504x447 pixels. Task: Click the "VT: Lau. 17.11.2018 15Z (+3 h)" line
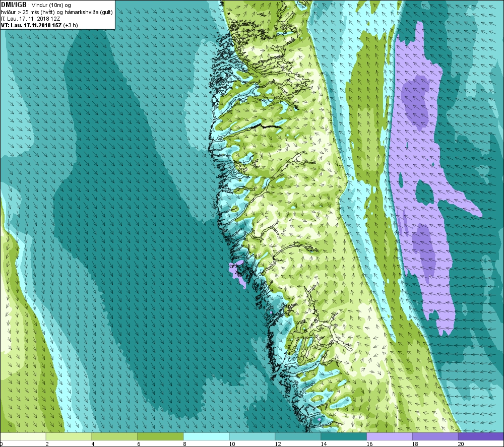pos(39,25)
